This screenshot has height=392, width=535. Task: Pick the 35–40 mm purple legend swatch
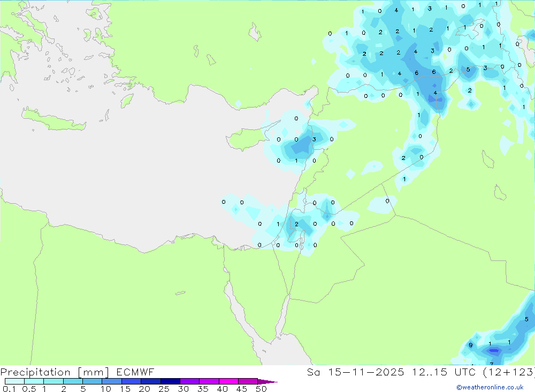coord(209,381)
